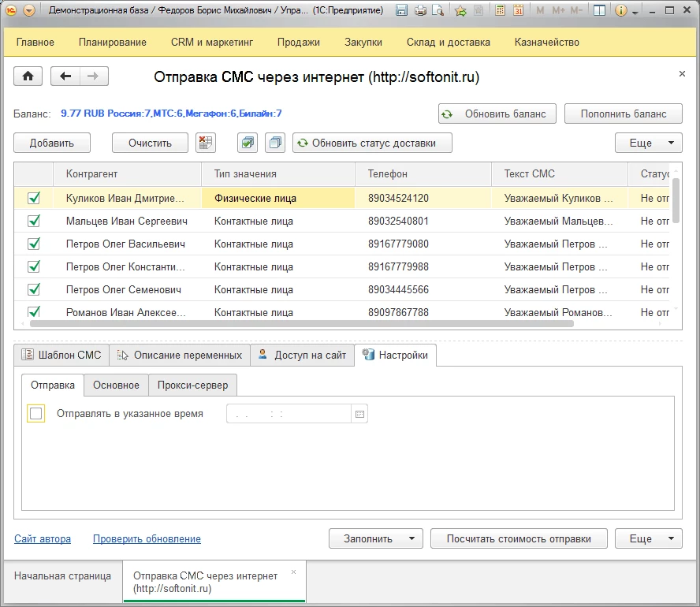The image size is (700, 607).
Task: Click the send time date input field
Action: pyautogui.click(x=288, y=414)
